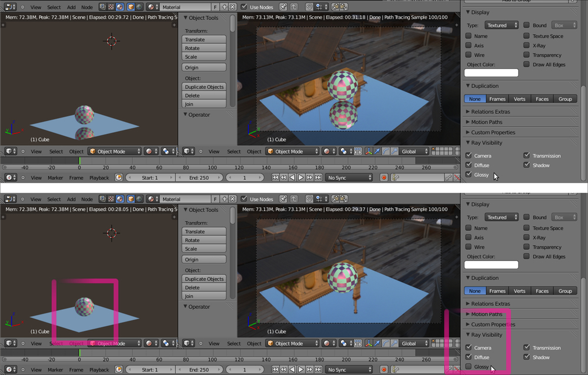The height and width of the screenshot is (375, 588).
Task: Uncheck the ticked Glossy ray visibility checkbox
Action: (469, 175)
